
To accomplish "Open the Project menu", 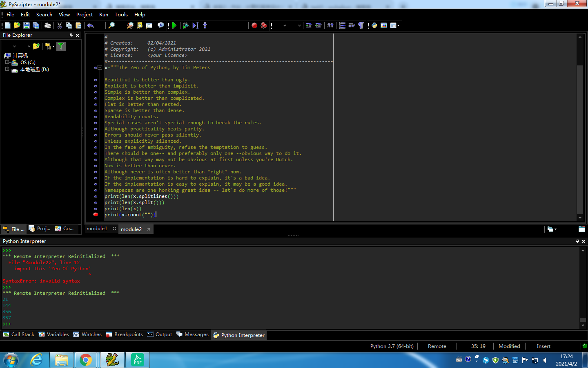I will (x=85, y=14).
